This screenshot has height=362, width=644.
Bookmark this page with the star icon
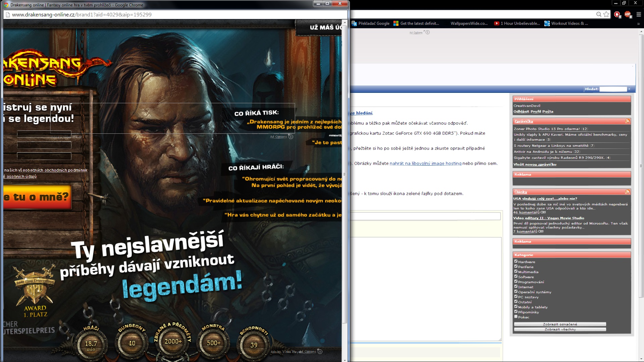(606, 14)
